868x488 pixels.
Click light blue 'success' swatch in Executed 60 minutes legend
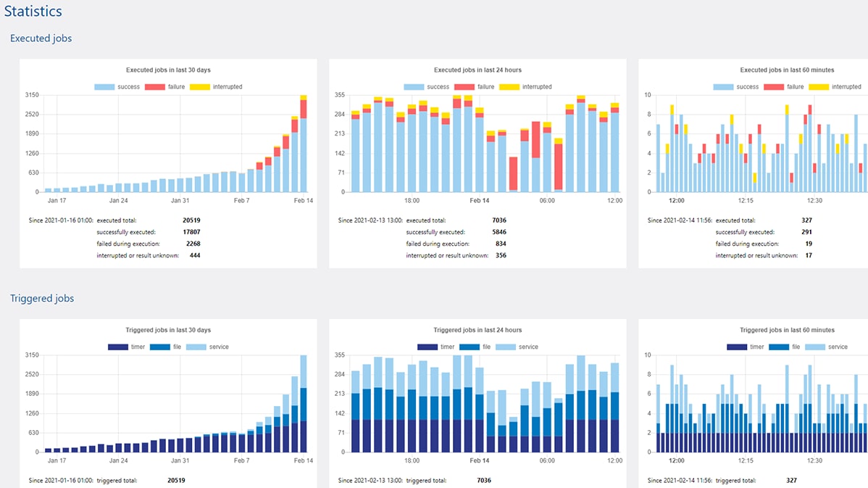[723, 87]
